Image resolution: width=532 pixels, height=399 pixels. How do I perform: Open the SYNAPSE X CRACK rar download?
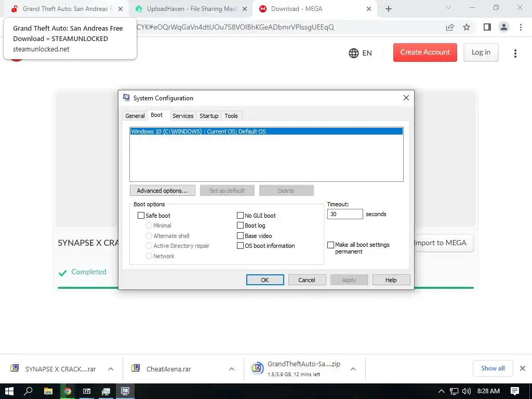coord(54,369)
